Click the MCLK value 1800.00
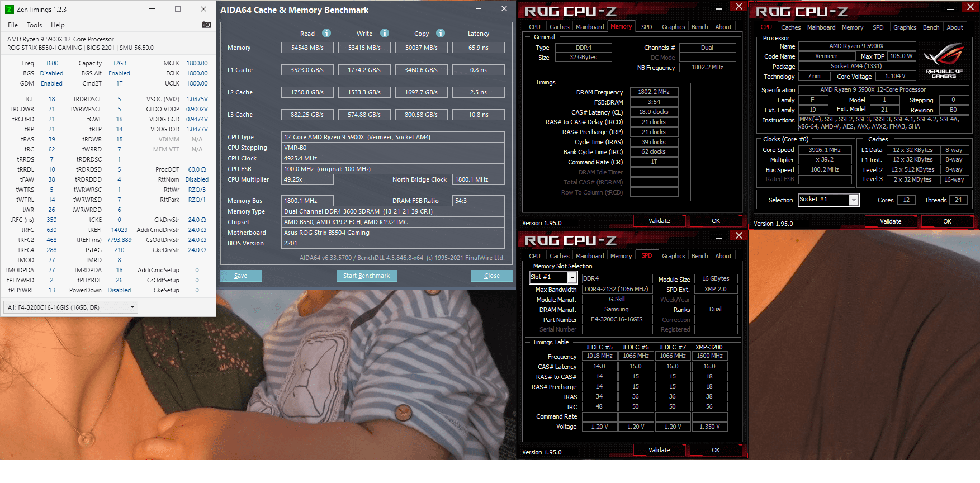980x483 pixels. tap(197, 63)
